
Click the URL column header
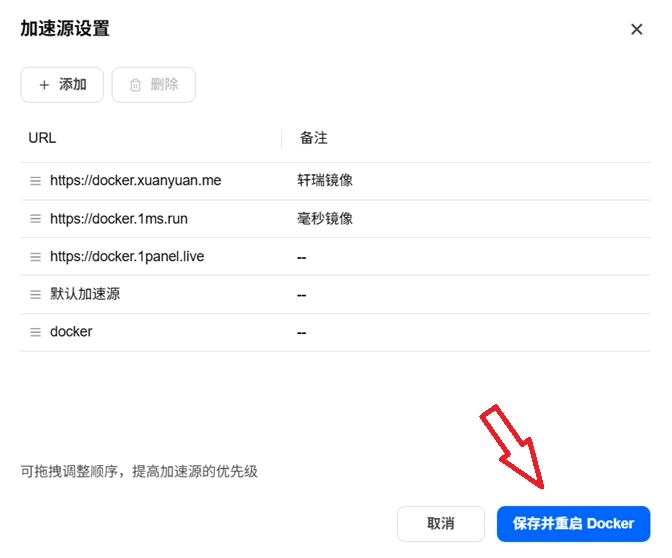pyautogui.click(x=42, y=138)
